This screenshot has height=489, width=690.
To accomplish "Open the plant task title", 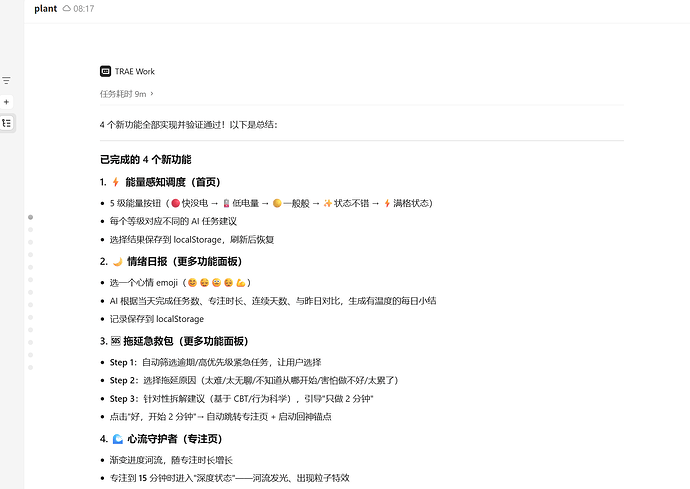I will tap(46, 9).
